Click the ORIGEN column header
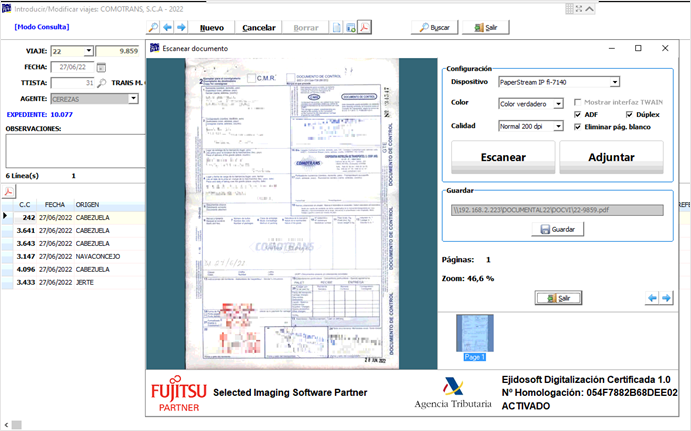 click(87, 204)
